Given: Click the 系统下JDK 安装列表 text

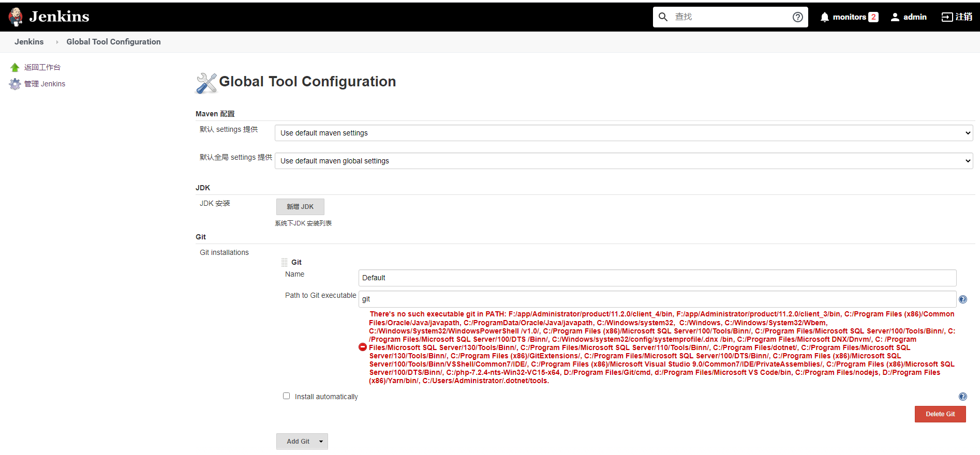Looking at the screenshot, I should (303, 223).
